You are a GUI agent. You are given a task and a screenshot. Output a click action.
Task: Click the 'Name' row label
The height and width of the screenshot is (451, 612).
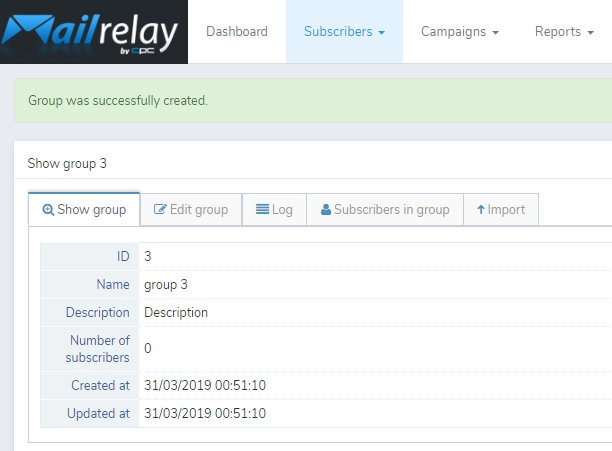[113, 284]
